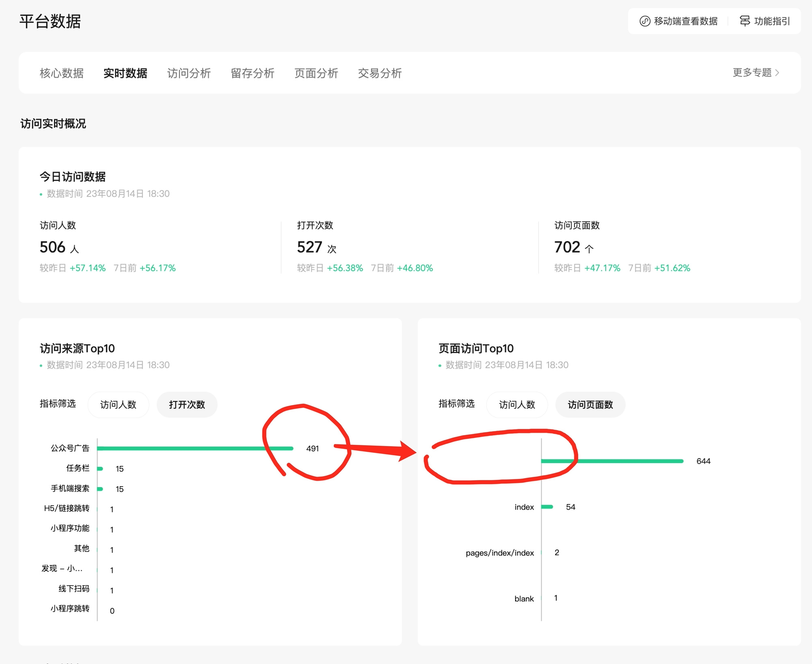Open the 留存分析 tab
This screenshot has height=664, width=812.
click(252, 73)
